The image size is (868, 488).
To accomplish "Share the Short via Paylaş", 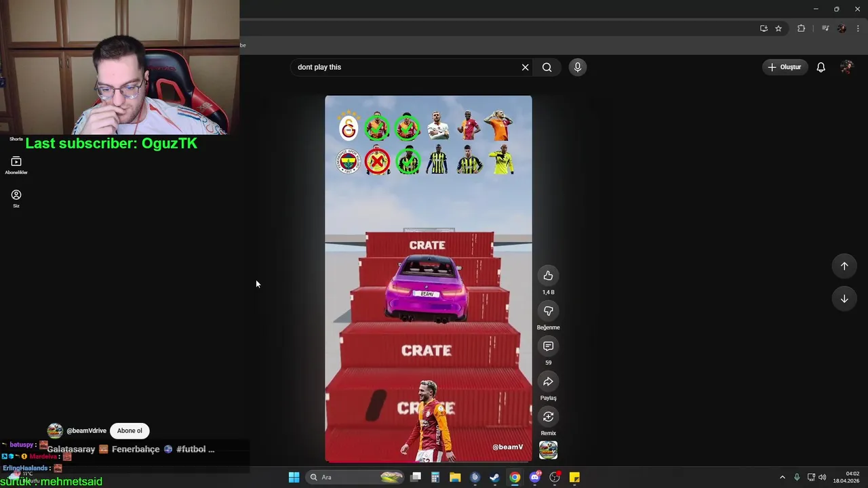I will pyautogui.click(x=548, y=382).
